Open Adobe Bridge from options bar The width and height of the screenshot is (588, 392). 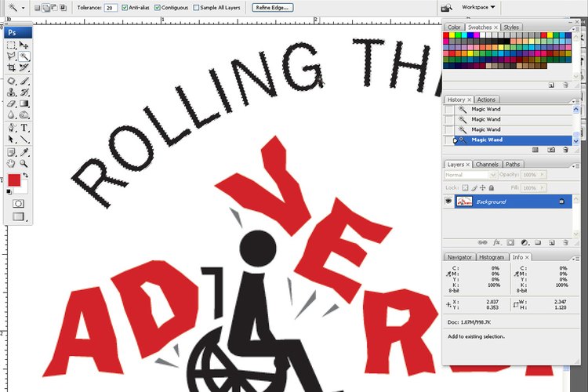click(447, 8)
